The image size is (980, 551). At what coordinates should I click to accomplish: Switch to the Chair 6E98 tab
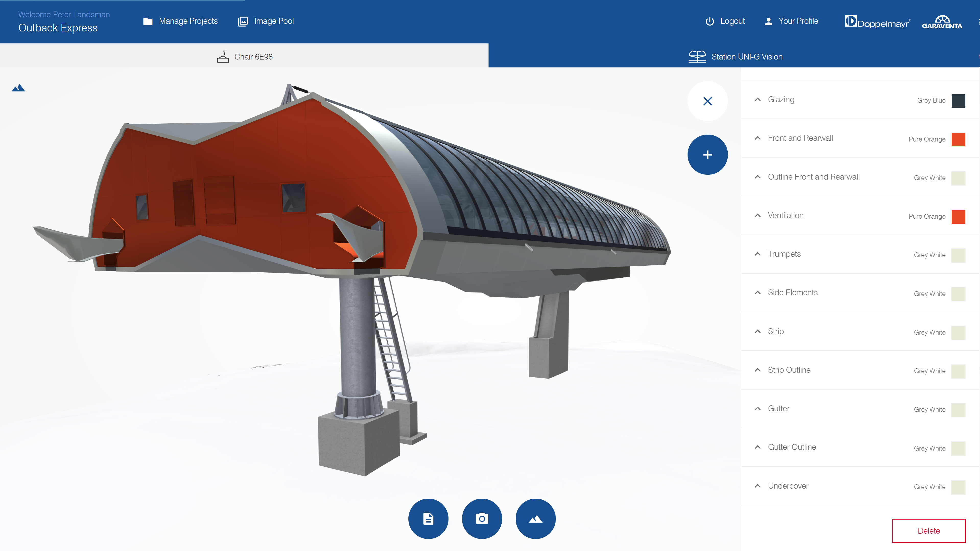click(244, 57)
